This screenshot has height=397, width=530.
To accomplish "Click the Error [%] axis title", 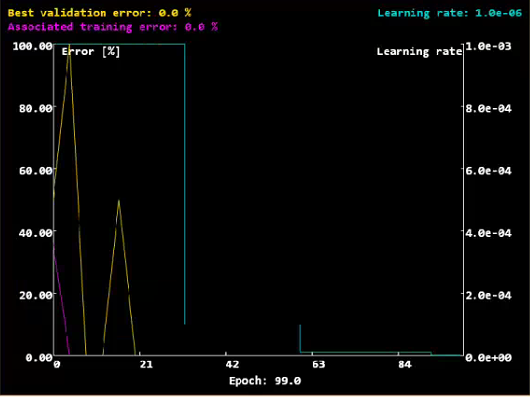I will pyautogui.click(x=91, y=52).
